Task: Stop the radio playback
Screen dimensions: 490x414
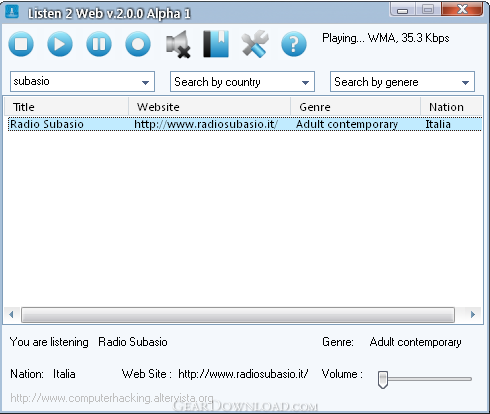Action: 21,44
